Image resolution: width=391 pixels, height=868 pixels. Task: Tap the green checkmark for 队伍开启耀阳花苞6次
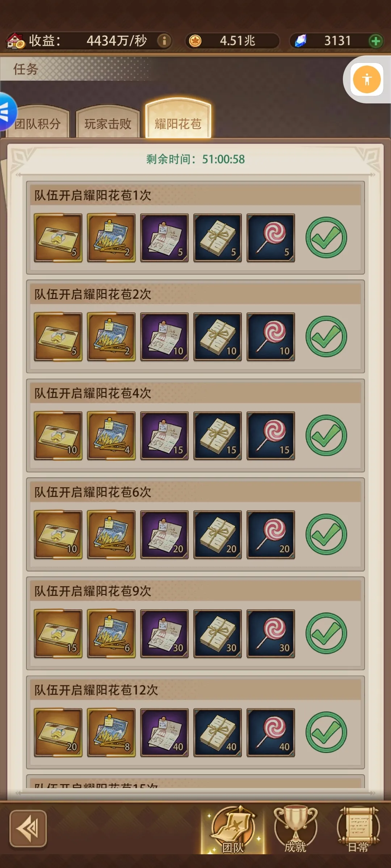click(326, 534)
